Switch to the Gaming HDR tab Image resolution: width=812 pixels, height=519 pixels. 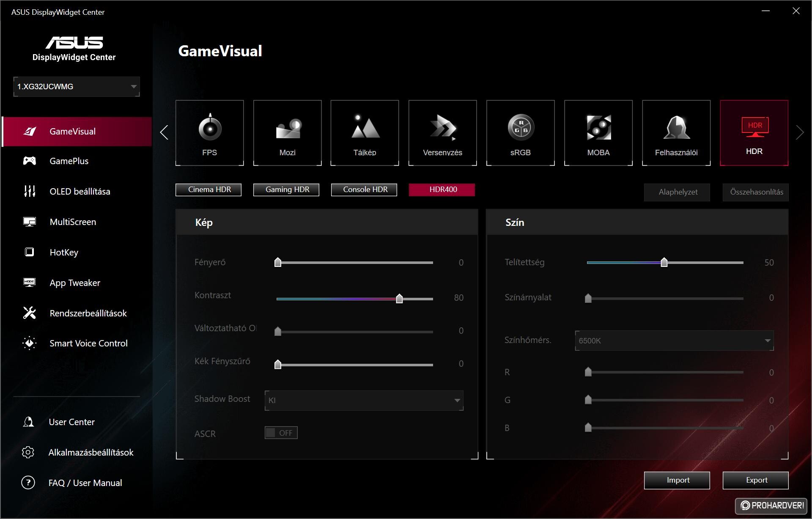point(286,189)
